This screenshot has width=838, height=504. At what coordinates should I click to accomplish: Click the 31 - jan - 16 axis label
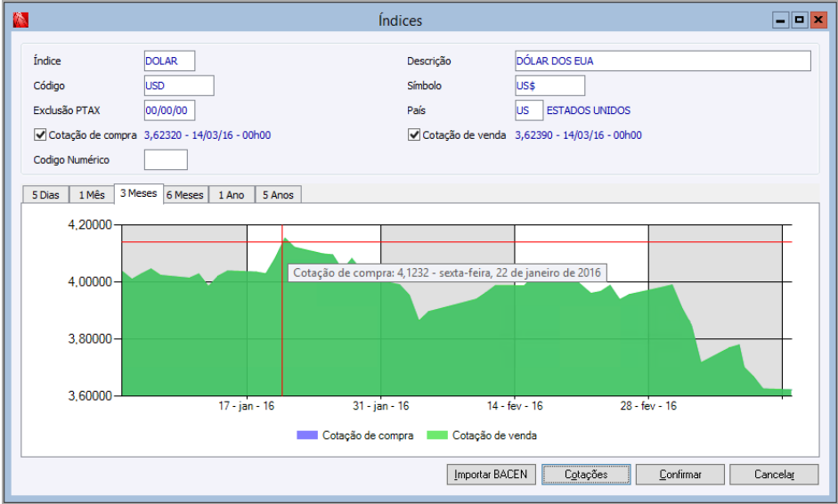click(x=380, y=406)
